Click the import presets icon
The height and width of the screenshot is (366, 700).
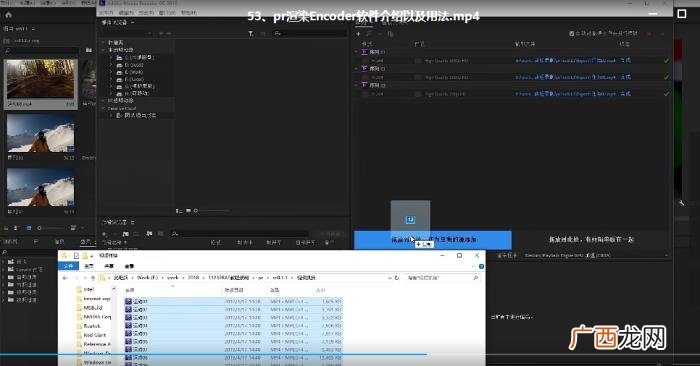[x=149, y=233]
